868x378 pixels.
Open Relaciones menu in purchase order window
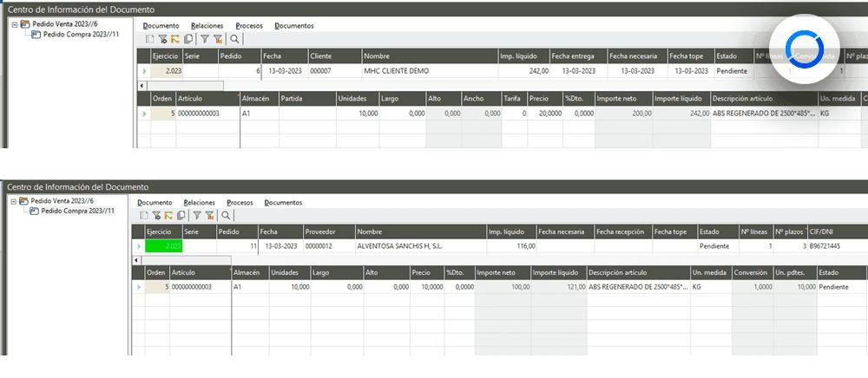pyautogui.click(x=200, y=203)
